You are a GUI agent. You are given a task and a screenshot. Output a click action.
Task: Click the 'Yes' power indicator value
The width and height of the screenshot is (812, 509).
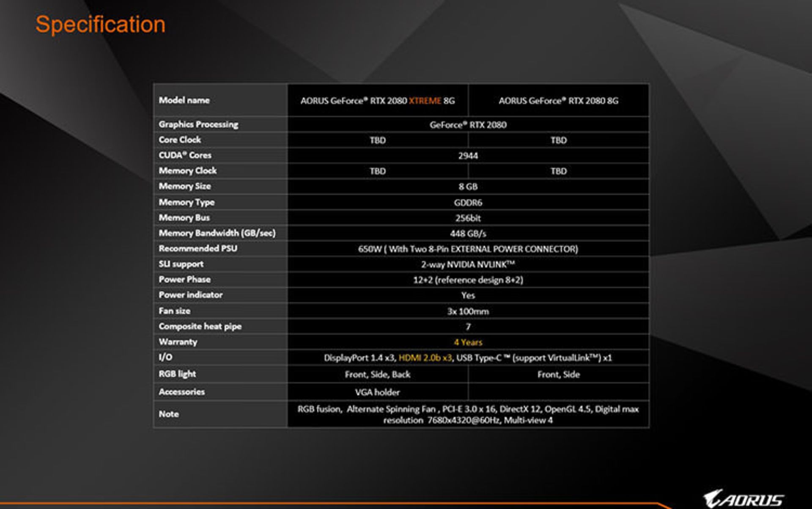click(468, 295)
